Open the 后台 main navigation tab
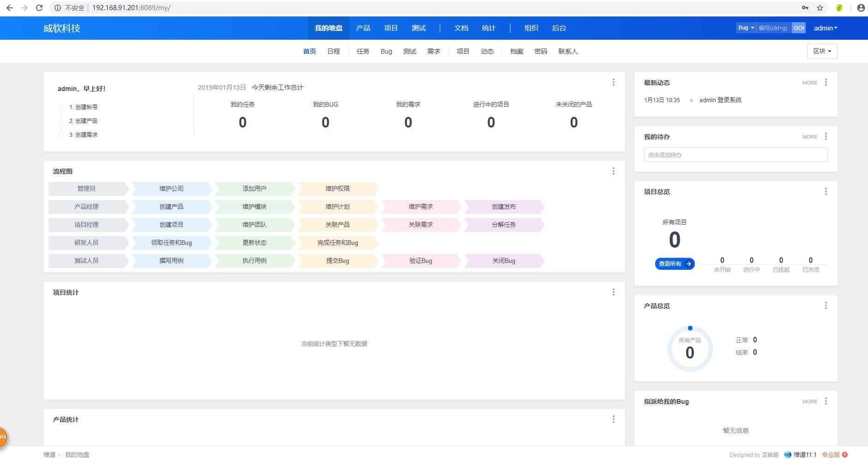This screenshot has width=868, height=462. coord(559,28)
